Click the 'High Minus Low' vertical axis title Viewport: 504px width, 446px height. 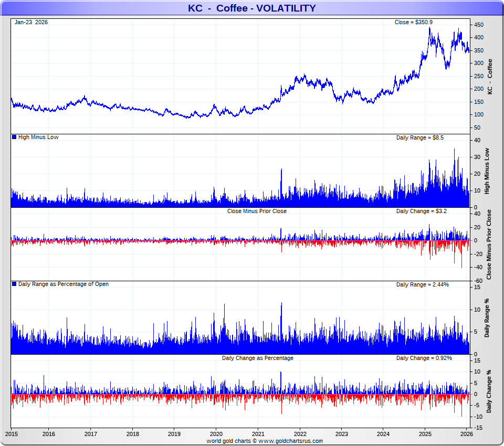click(x=487, y=171)
